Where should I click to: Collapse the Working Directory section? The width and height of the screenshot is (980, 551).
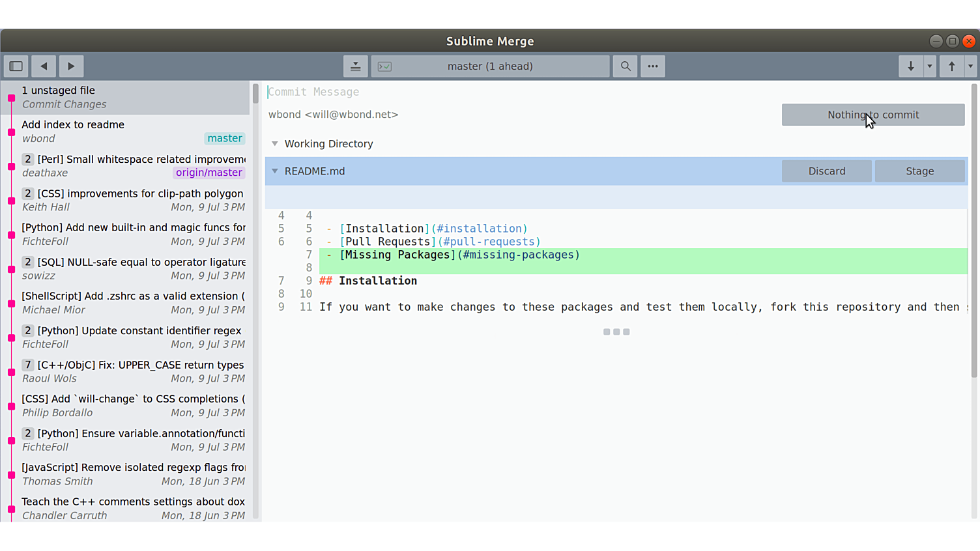(x=274, y=143)
